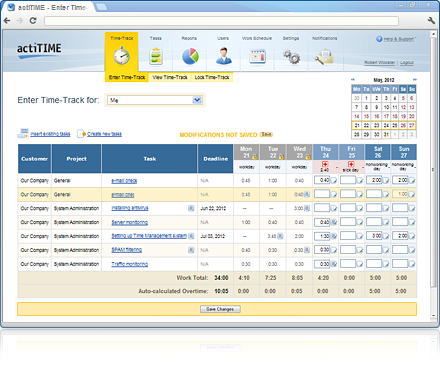Go to next month in calendar
The width and height of the screenshot is (440, 367).
click(x=415, y=80)
